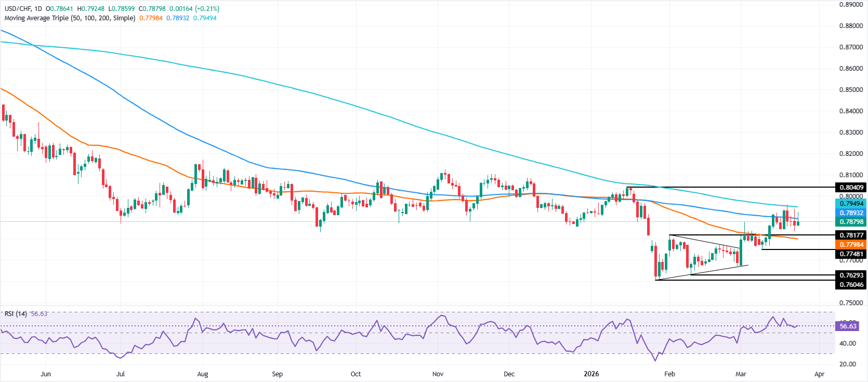
Task: Click the current price label 0.78798
Action: (x=851, y=222)
